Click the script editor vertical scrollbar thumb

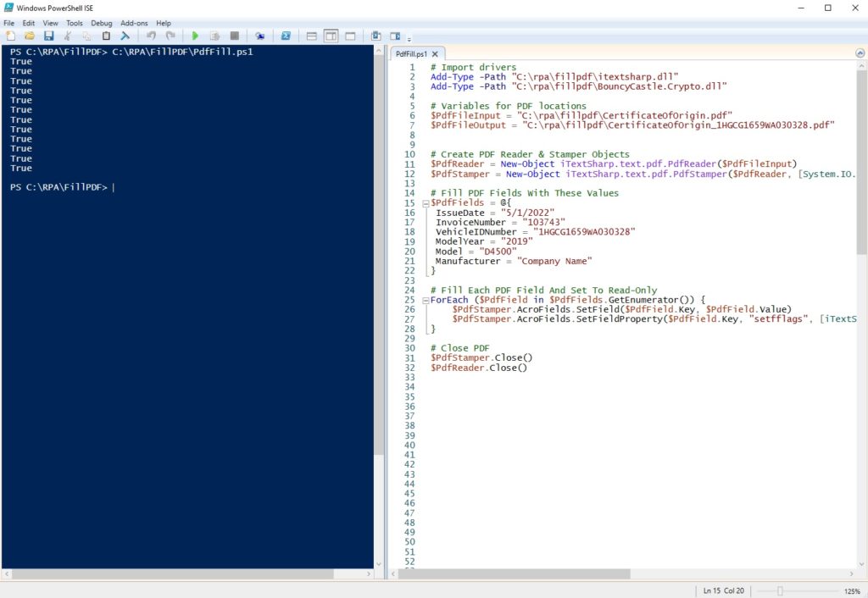(862, 163)
